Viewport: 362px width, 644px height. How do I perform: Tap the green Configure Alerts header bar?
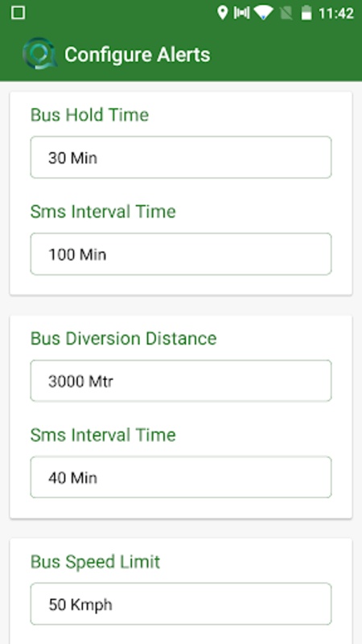pyautogui.click(x=181, y=54)
